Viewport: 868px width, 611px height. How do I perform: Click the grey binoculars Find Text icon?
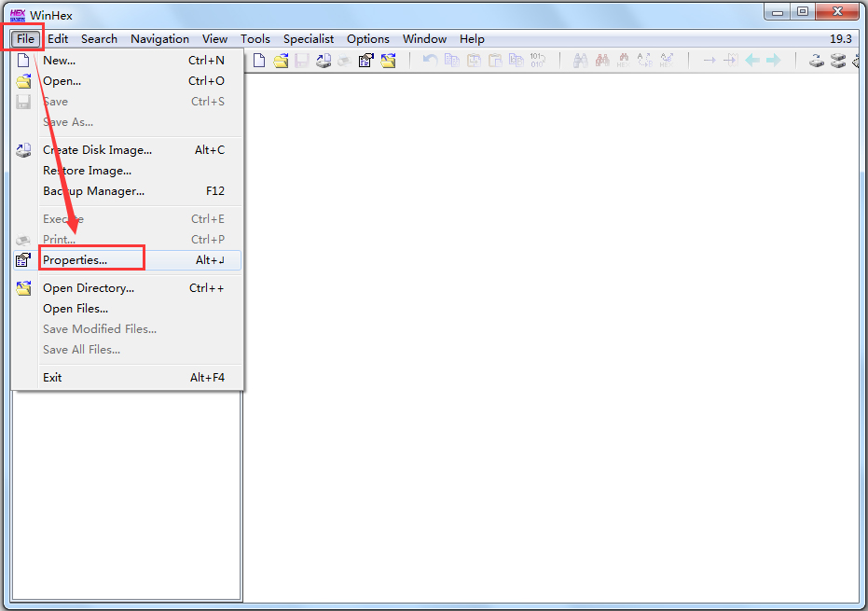tap(580, 60)
